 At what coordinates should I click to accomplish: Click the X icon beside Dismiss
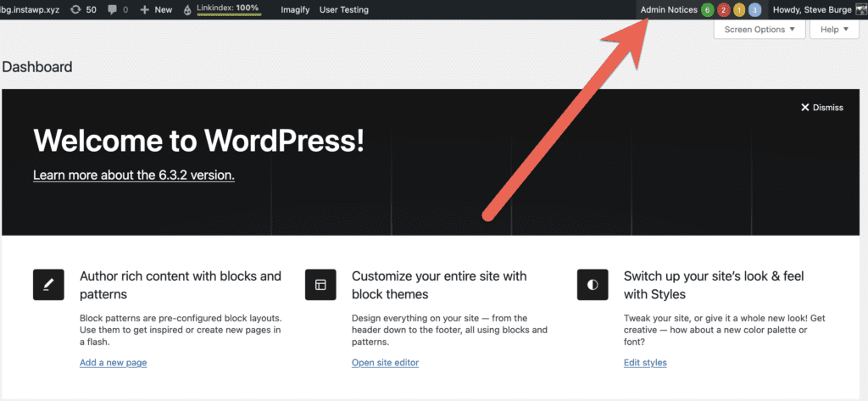tap(805, 108)
